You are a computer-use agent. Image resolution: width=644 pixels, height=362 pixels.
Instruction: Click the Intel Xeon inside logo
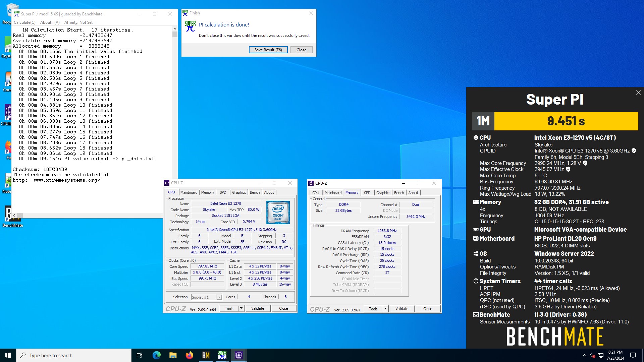coord(278,213)
